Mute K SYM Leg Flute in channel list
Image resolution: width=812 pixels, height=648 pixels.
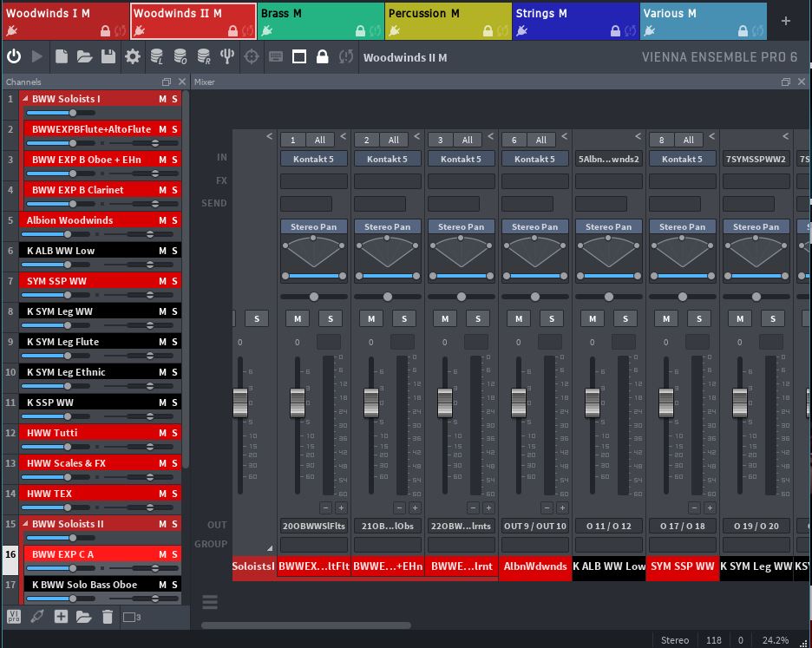point(162,342)
